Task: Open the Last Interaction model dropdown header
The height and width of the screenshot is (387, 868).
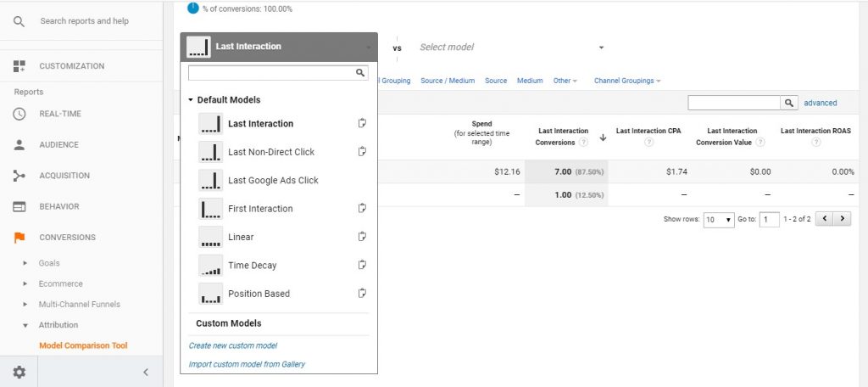Action: tap(279, 47)
